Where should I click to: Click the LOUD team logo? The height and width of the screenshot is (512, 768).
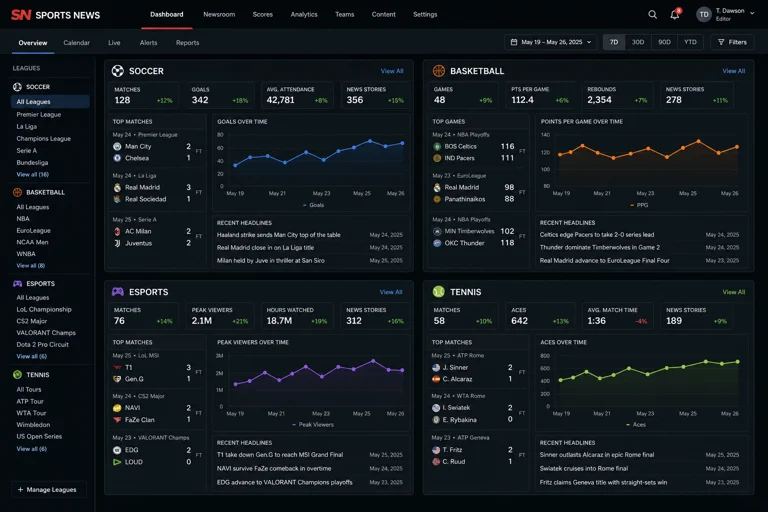click(x=117, y=462)
